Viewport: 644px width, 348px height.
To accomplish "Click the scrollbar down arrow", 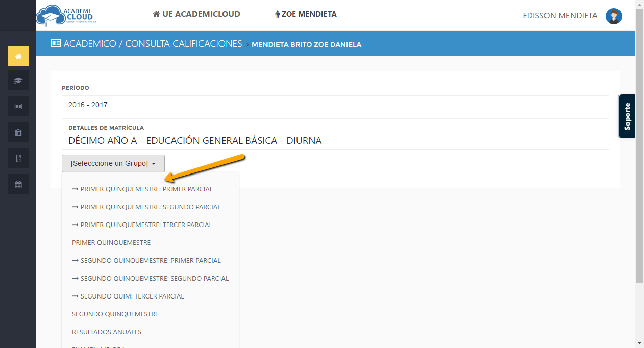I will point(640,343).
